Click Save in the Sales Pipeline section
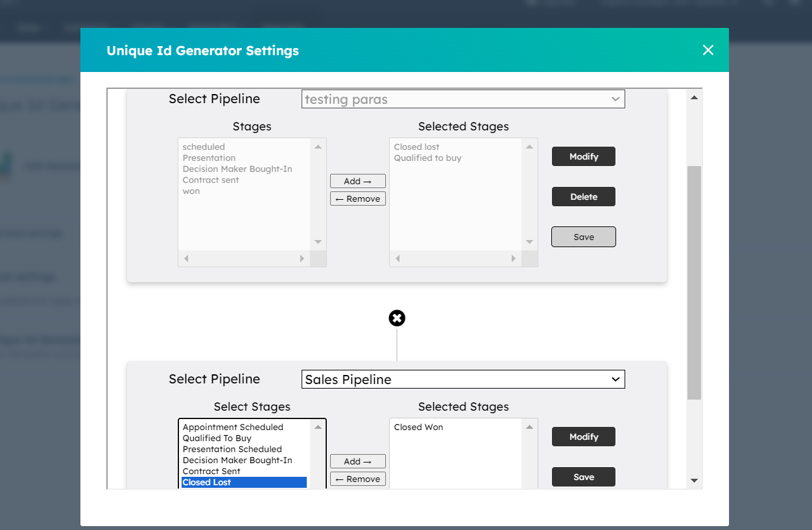This screenshot has width=812, height=530. tap(583, 477)
